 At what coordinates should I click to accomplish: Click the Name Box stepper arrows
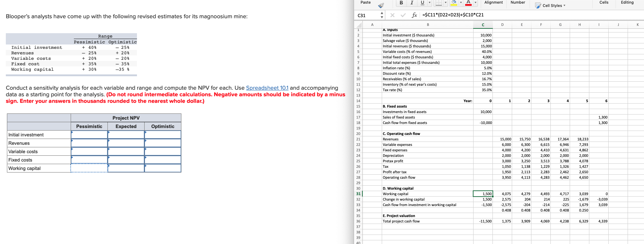(382, 15)
